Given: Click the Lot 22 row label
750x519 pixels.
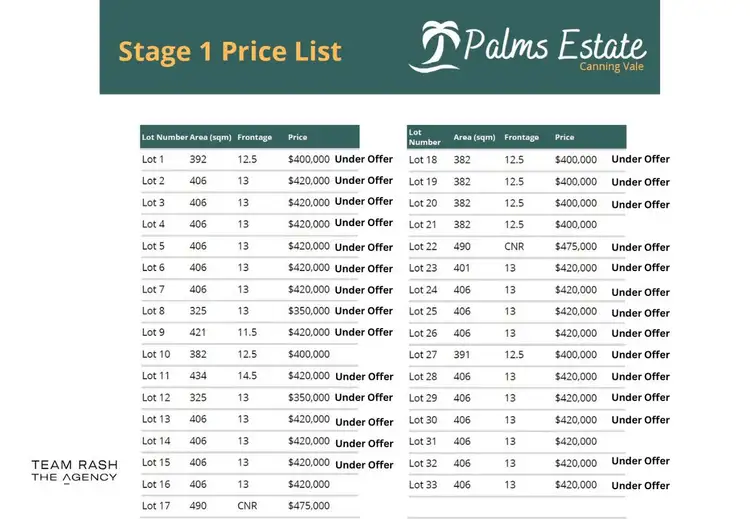Looking at the screenshot, I should point(423,247).
